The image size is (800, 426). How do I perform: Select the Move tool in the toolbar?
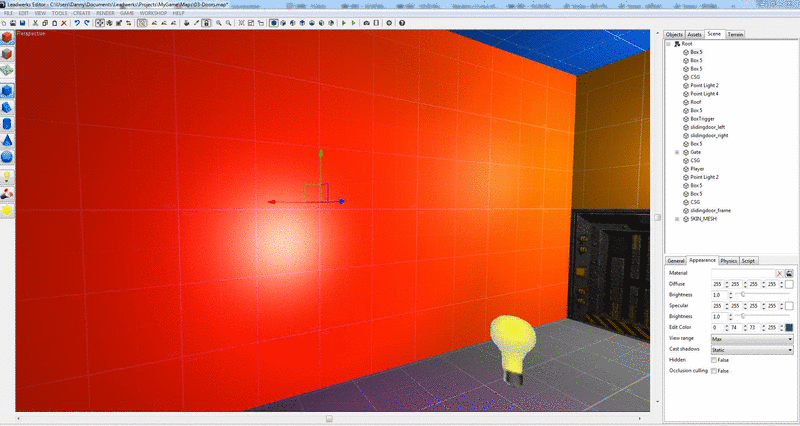coord(100,23)
